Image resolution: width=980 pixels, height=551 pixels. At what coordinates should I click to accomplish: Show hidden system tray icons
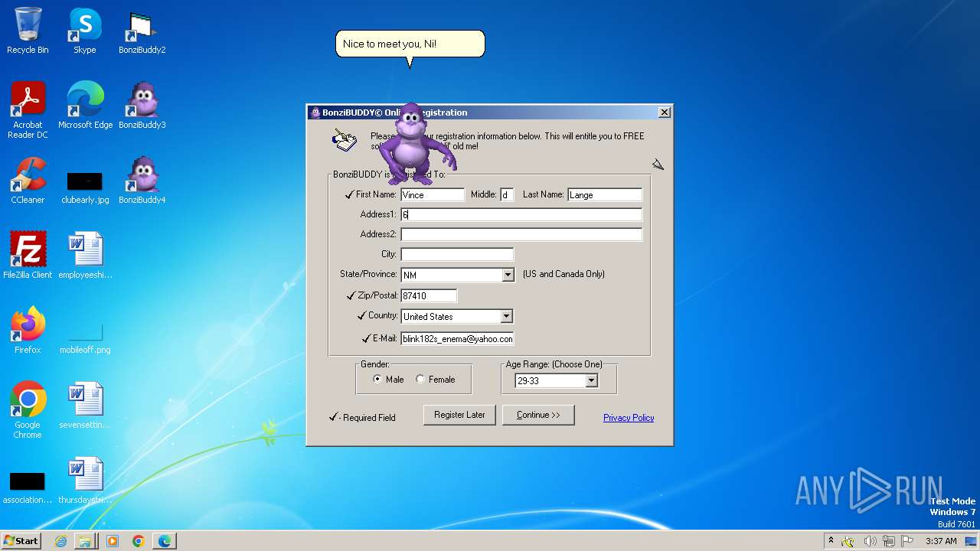point(831,541)
